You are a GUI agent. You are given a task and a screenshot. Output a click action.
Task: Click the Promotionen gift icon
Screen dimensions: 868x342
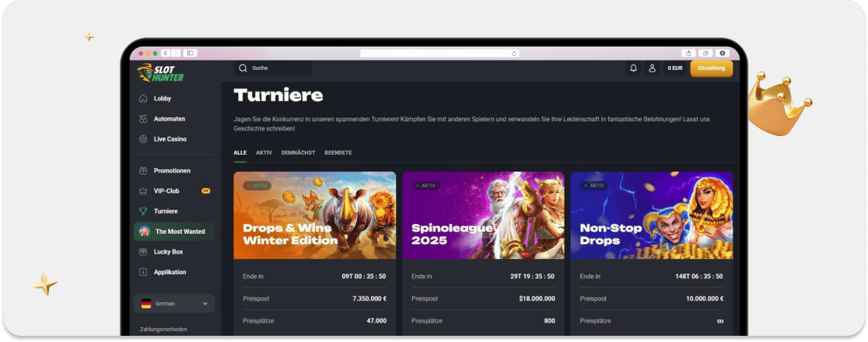143,170
